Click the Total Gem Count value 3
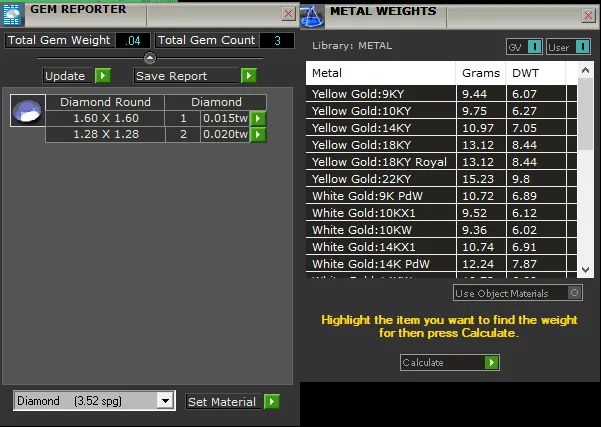This screenshot has height=427, width=601. pos(277,40)
